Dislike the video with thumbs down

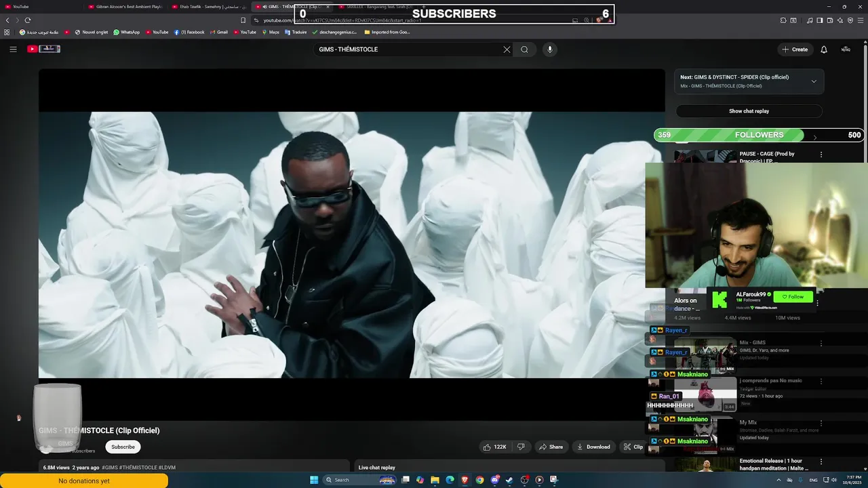click(521, 447)
